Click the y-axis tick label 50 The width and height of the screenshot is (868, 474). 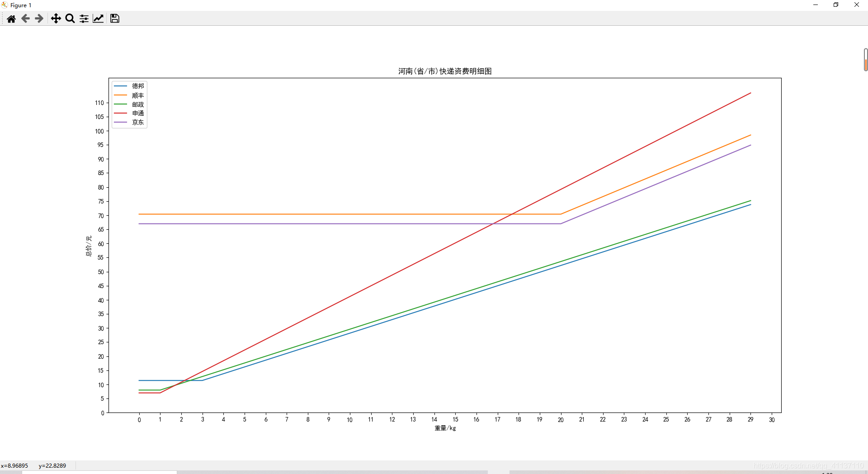[x=101, y=272]
